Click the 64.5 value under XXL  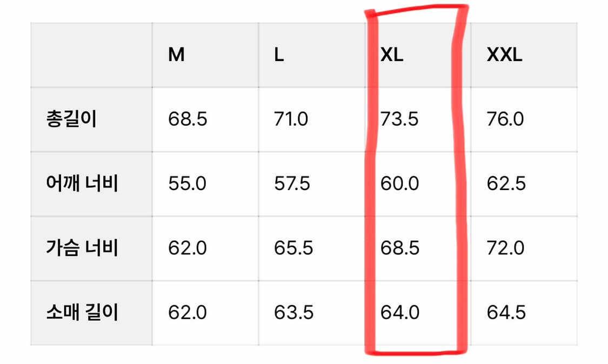506,313
